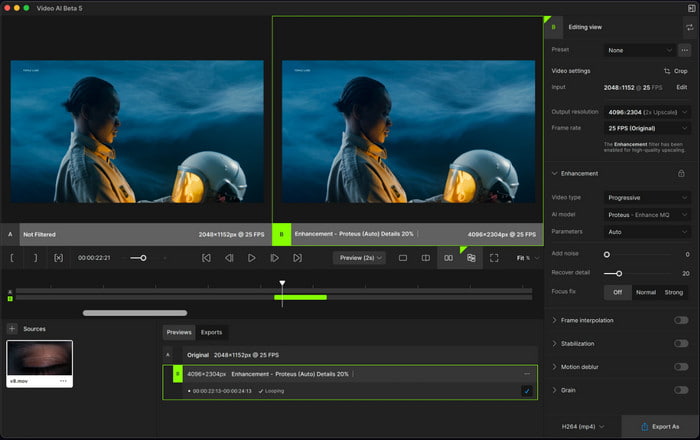
Task: Switch to split view layout
Action: 426,258
